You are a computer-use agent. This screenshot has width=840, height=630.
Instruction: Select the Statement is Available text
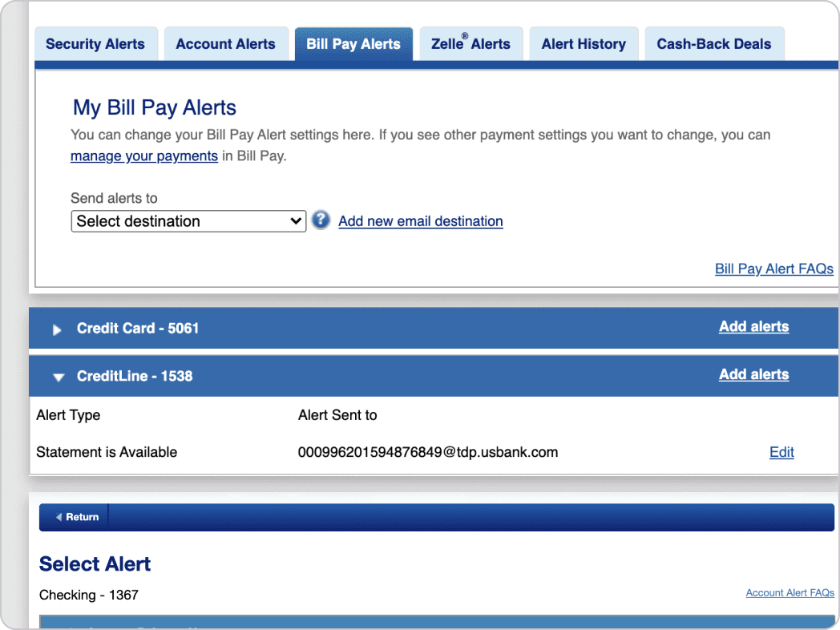107,452
